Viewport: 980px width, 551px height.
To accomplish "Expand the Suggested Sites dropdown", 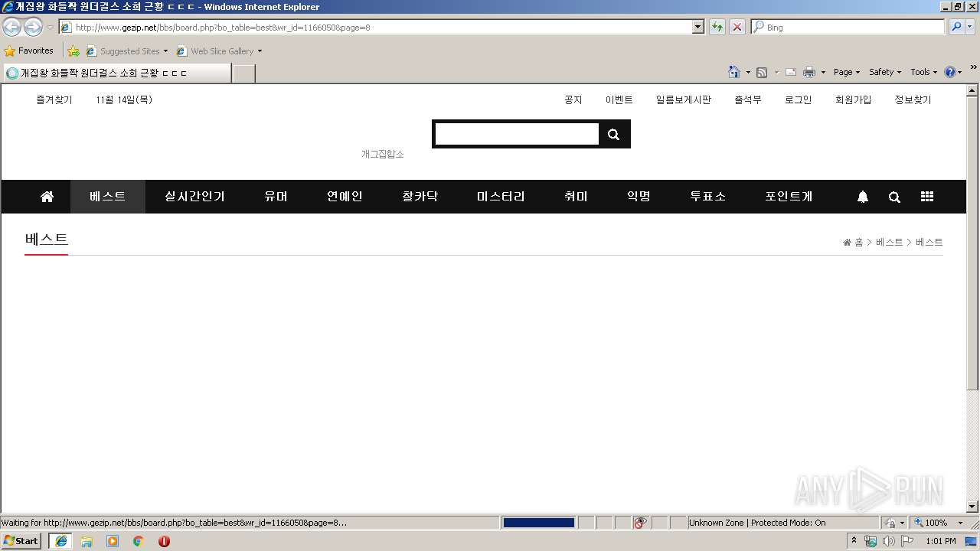I will (165, 51).
